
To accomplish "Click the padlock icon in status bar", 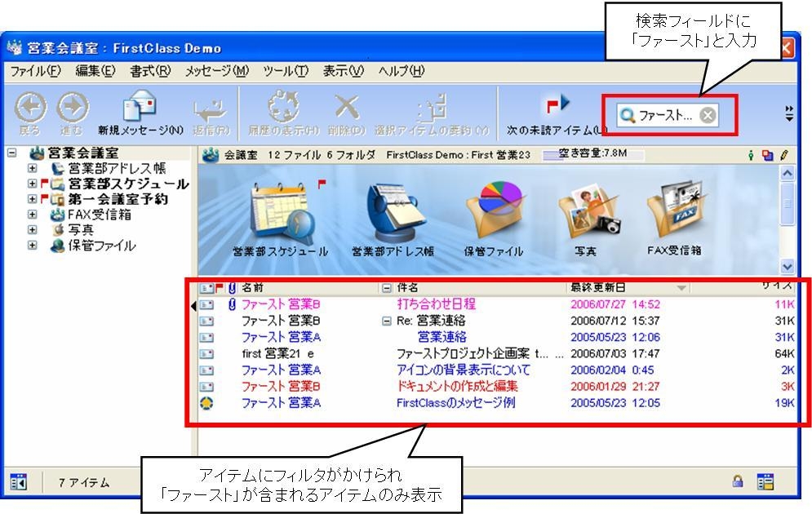I will click(738, 481).
